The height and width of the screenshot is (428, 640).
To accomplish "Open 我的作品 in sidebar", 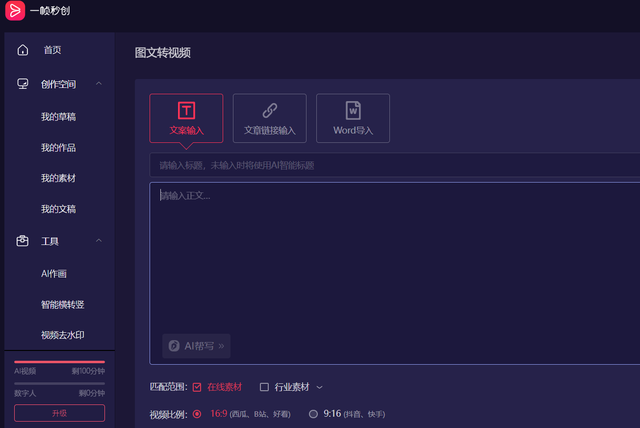I will (58, 147).
